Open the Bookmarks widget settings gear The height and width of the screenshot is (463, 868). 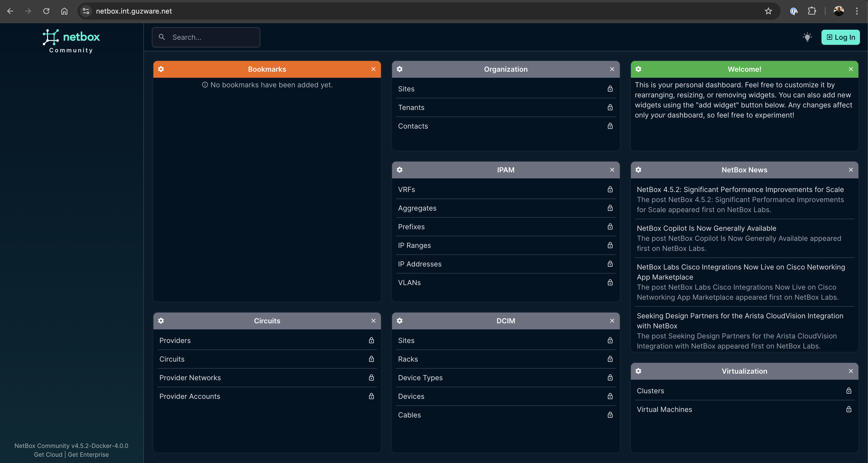pyautogui.click(x=161, y=69)
